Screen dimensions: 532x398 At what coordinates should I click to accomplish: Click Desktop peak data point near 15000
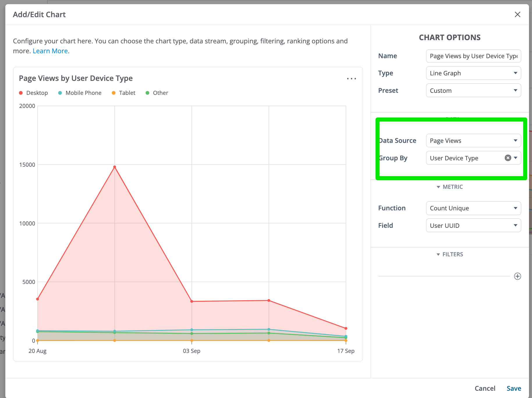(x=115, y=167)
